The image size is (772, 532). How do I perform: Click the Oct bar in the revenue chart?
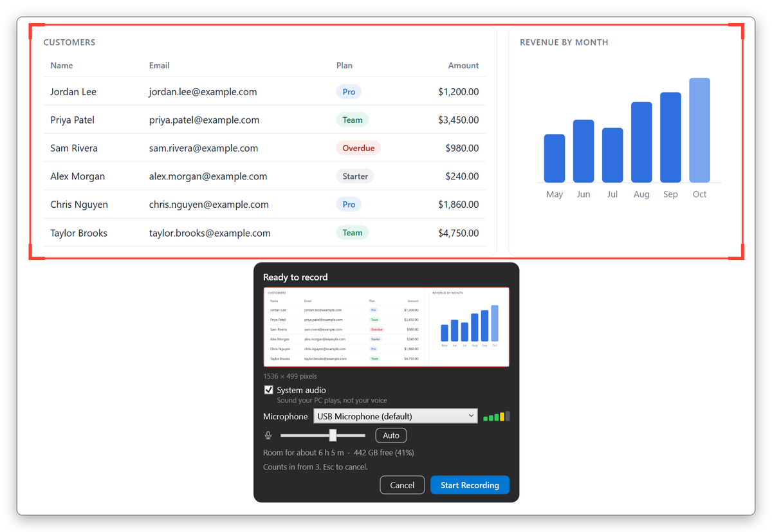(x=699, y=130)
